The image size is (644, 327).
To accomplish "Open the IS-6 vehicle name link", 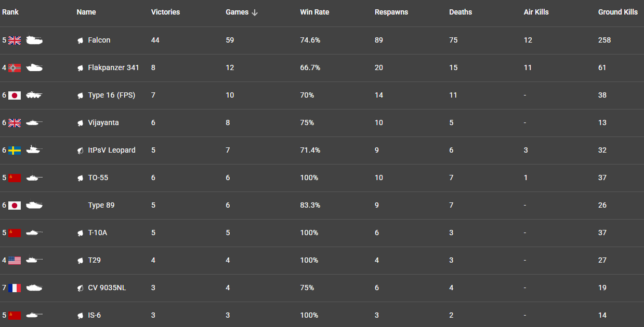I will coord(95,315).
